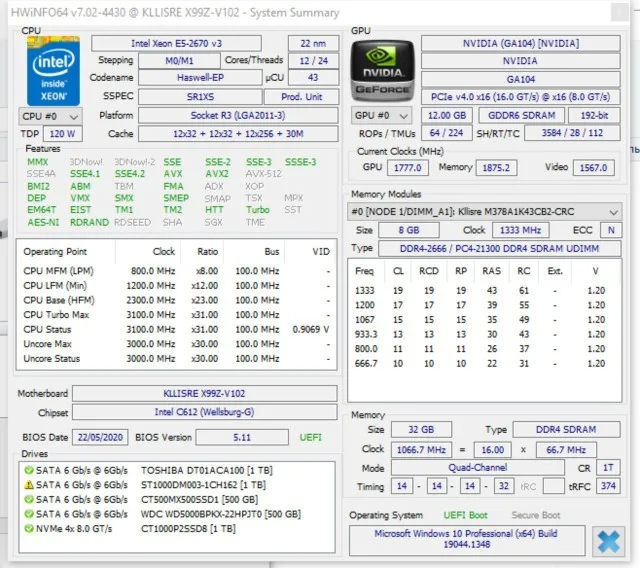Click the GPU clock 1777.0 value
The height and width of the screenshot is (568, 640).
click(x=407, y=168)
